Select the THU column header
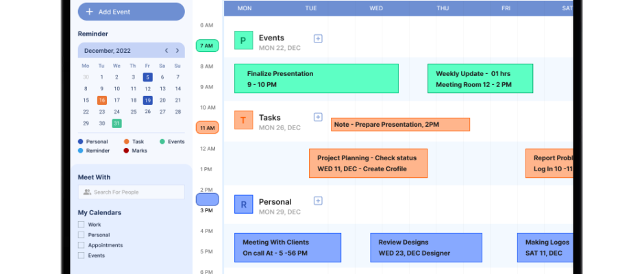 click(443, 8)
